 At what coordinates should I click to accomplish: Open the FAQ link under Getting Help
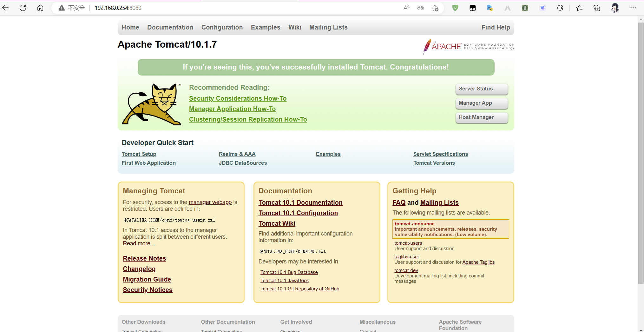pyautogui.click(x=399, y=203)
